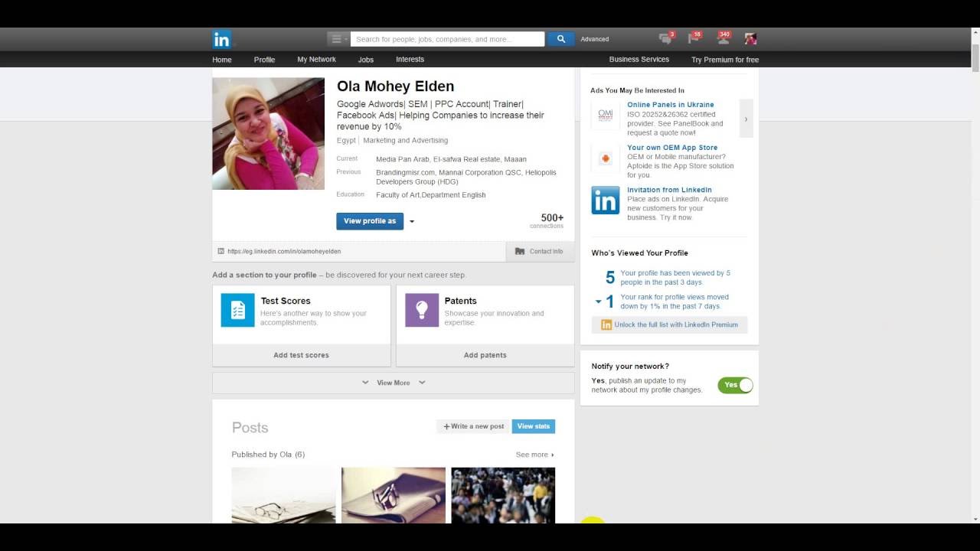Click the public profile URL link

tap(284, 251)
